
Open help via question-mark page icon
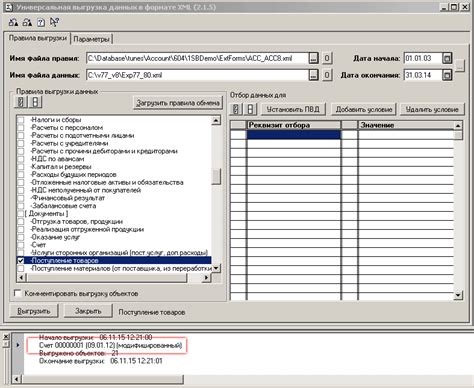pyautogui.click(x=41, y=22)
